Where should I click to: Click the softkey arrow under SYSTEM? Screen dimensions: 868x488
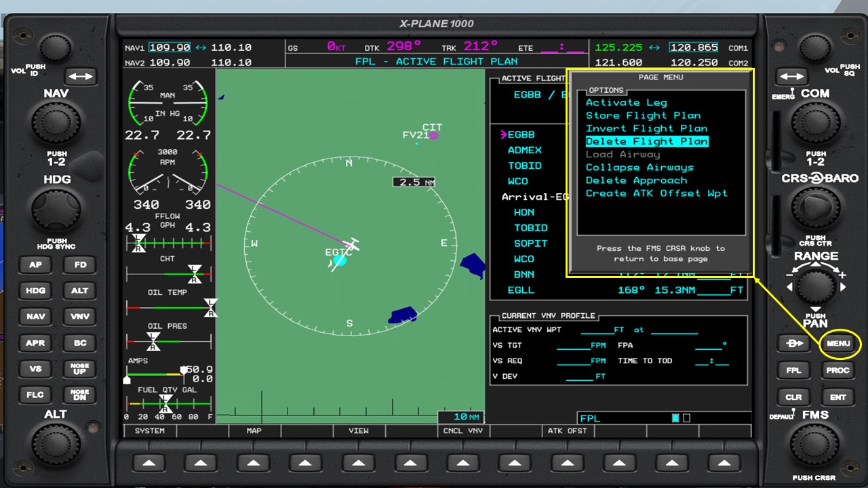[x=149, y=463]
